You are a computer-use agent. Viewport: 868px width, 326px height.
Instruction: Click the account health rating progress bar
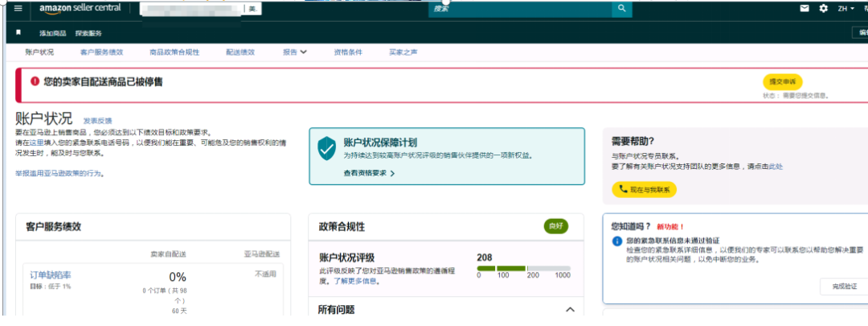(x=524, y=268)
